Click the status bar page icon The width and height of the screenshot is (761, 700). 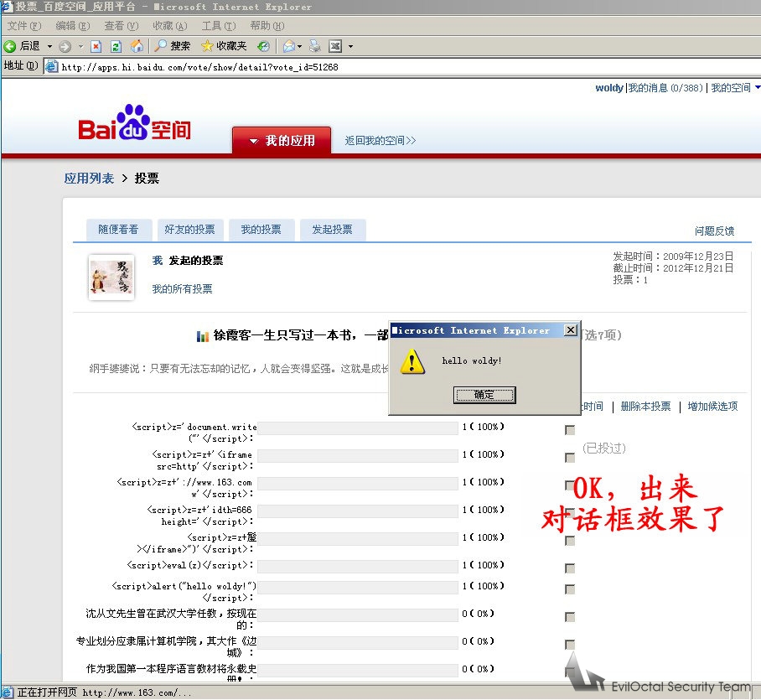click(8, 692)
